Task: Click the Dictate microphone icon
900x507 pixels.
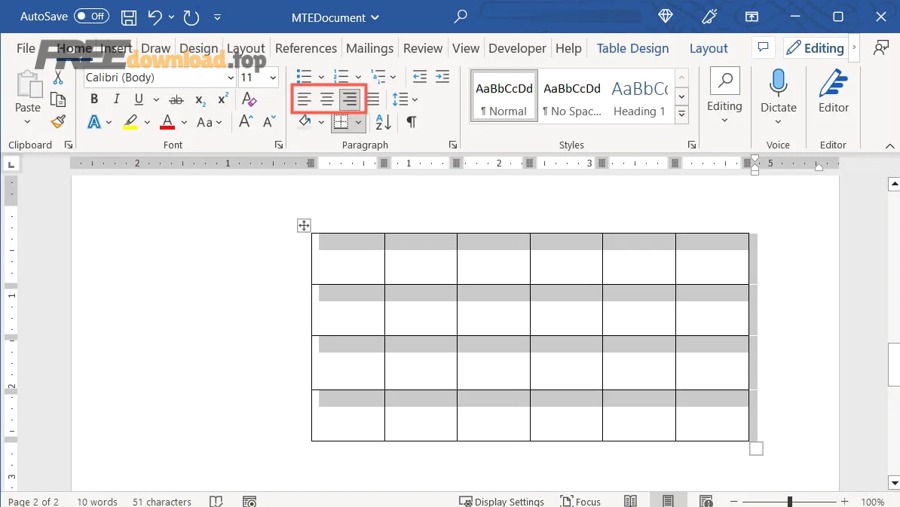Action: click(778, 82)
